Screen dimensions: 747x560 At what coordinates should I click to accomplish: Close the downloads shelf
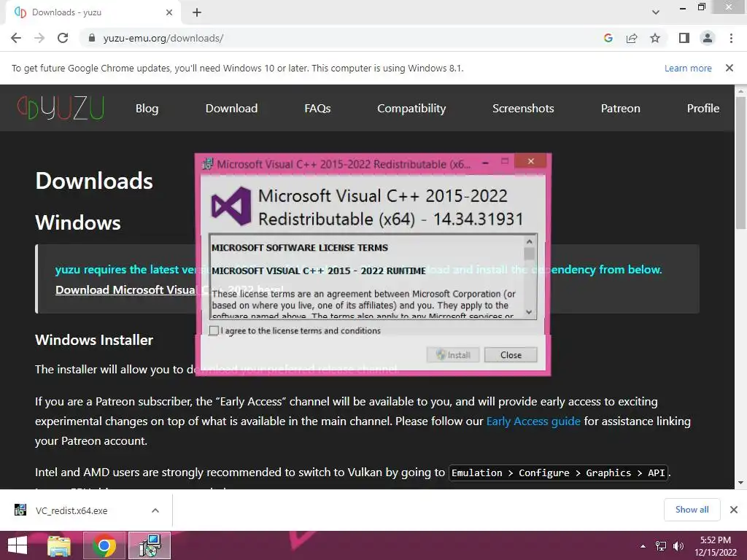click(734, 510)
